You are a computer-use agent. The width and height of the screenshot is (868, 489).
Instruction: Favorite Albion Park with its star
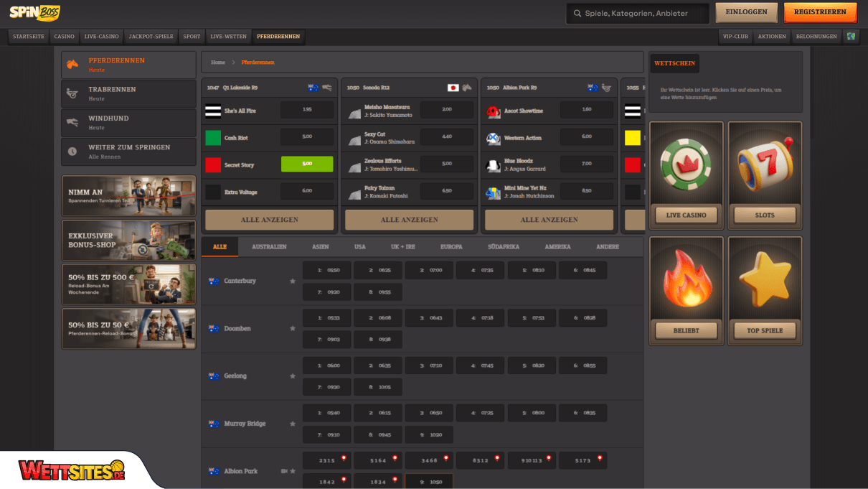point(293,471)
